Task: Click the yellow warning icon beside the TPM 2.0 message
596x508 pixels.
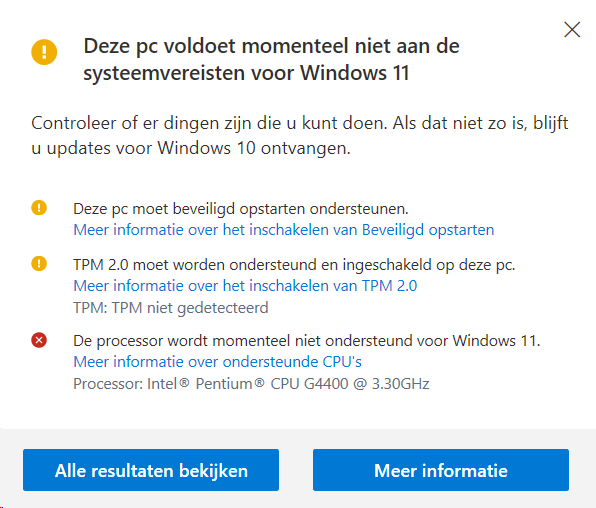Action: click(39, 264)
